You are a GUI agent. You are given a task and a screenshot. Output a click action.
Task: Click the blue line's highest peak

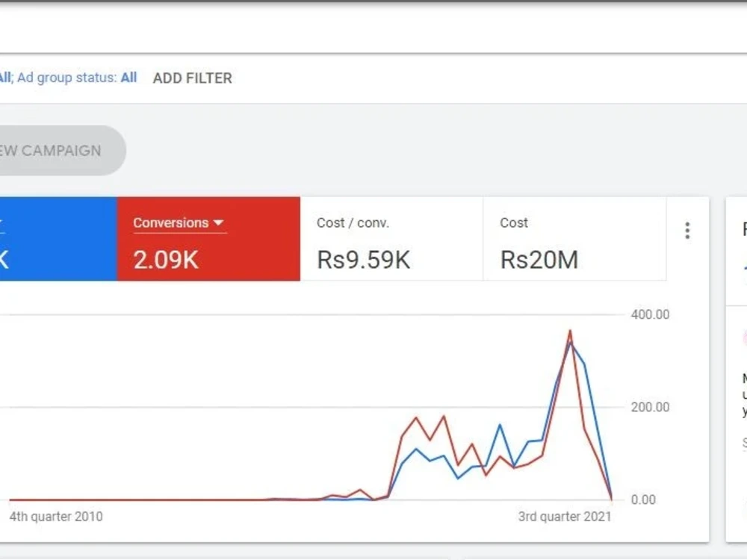[x=571, y=341]
